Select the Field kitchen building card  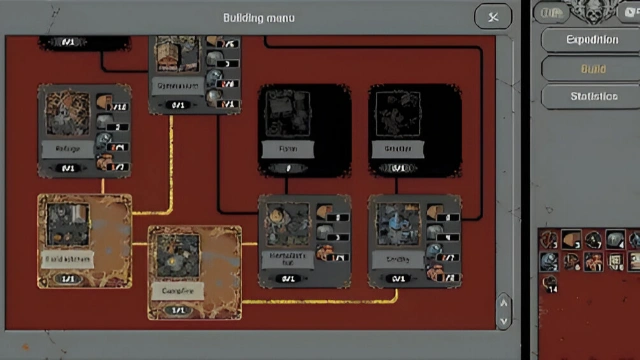[84, 241]
